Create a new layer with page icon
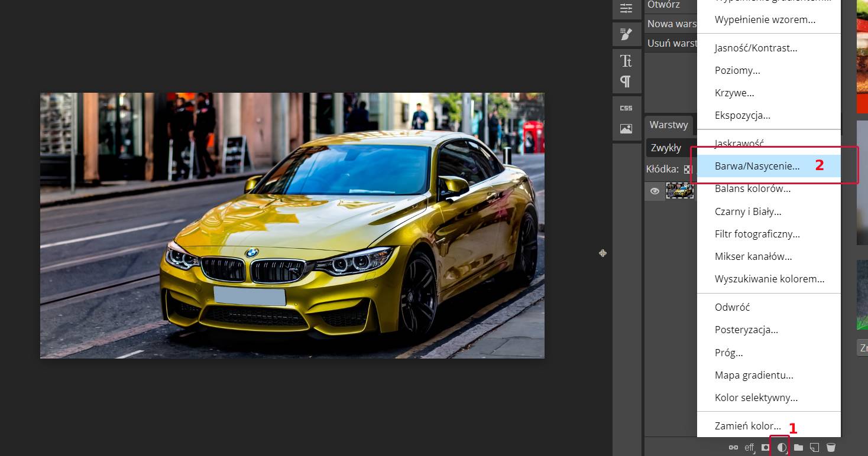The image size is (868, 456). coord(815,448)
